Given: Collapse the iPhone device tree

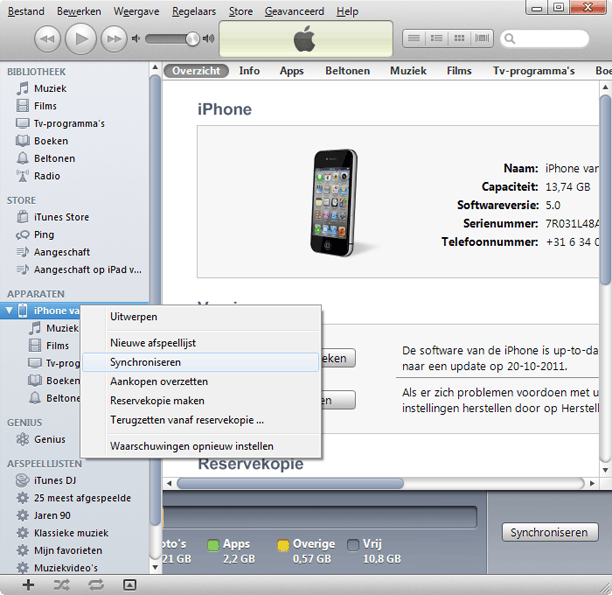Looking at the screenshot, I should [x=9, y=311].
